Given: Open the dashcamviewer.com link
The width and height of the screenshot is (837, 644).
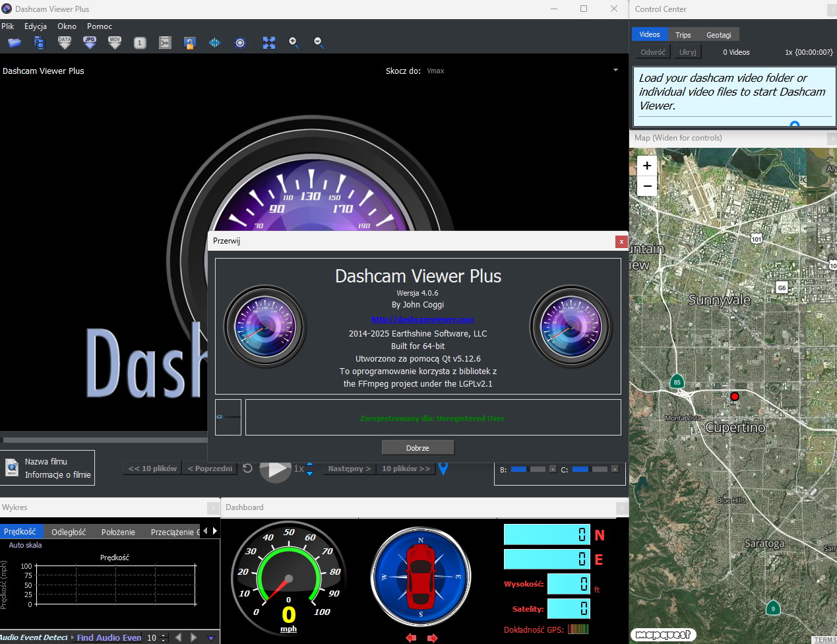Looking at the screenshot, I should (422, 319).
